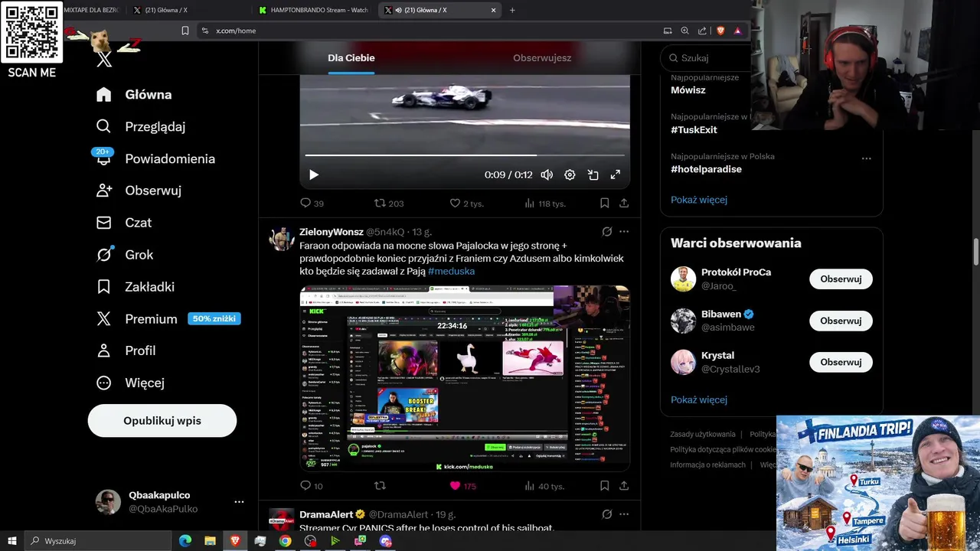
Task: Open File Explorer from the taskbar
Action: click(x=210, y=541)
